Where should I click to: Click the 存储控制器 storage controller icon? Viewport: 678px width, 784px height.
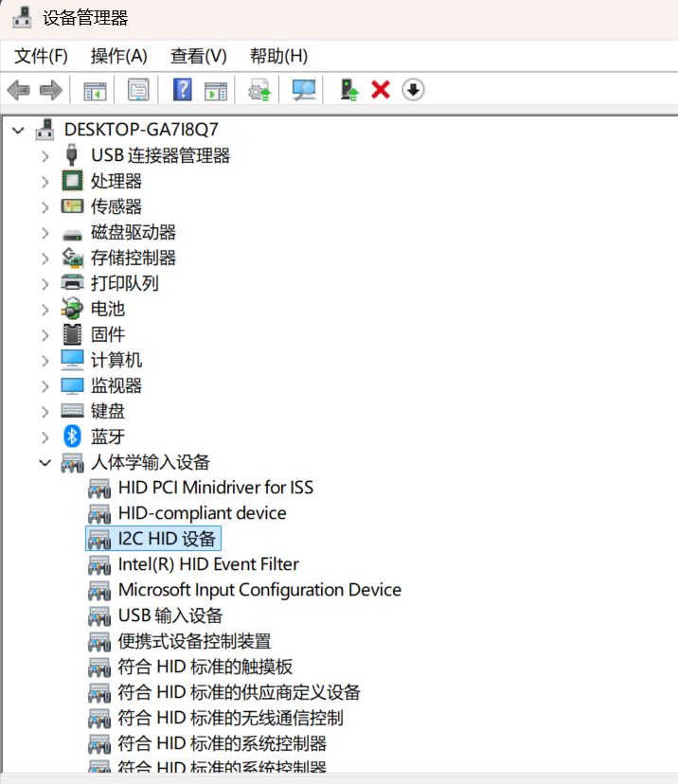pos(72,258)
